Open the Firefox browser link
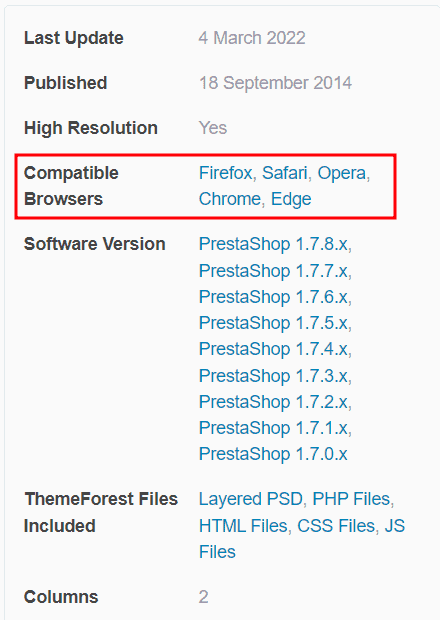440x620 pixels. pyautogui.click(x=225, y=173)
